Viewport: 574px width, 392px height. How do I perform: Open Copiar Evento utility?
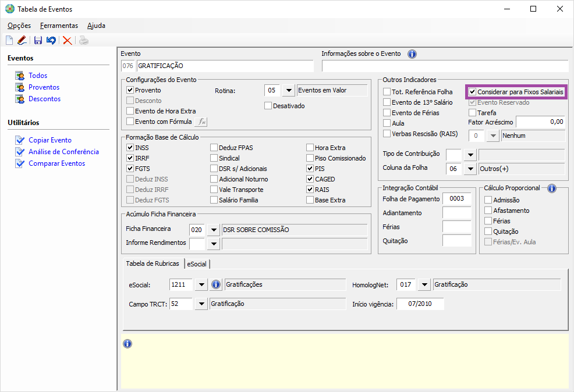click(x=50, y=140)
